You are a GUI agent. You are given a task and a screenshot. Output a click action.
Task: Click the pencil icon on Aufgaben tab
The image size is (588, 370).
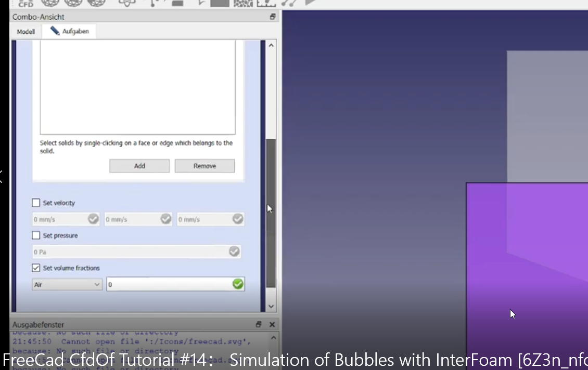[x=55, y=31]
